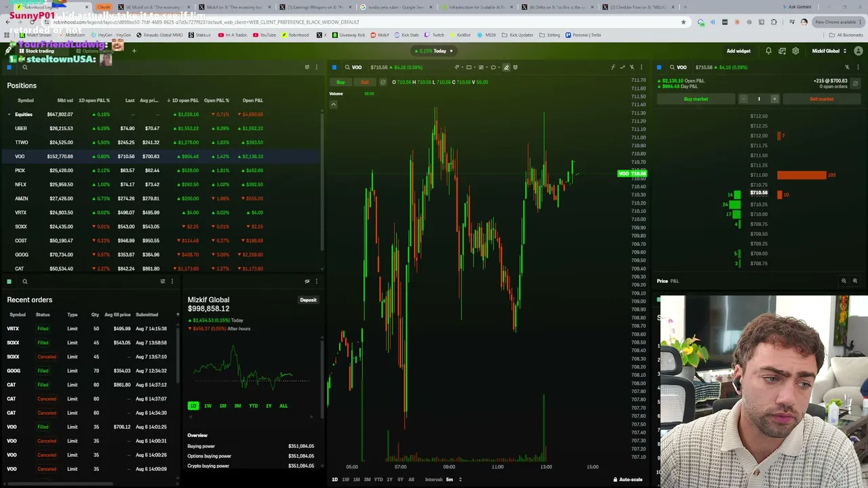Zoom out on the Price ladder

pyautogui.click(x=844, y=281)
